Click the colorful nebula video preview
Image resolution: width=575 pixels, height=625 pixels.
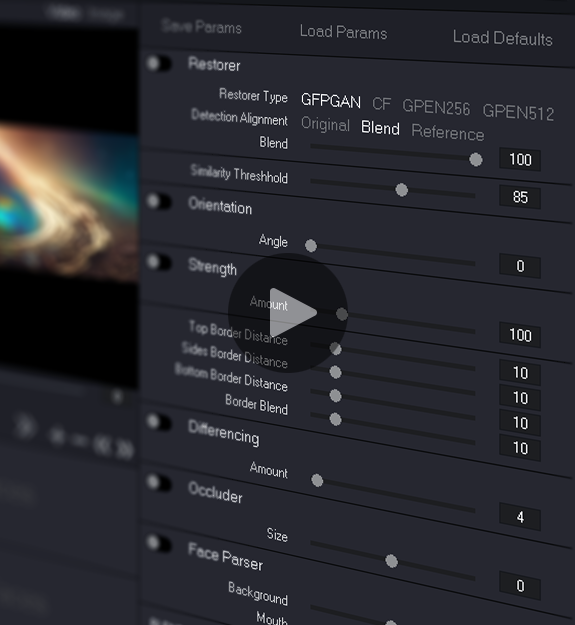[69, 201]
